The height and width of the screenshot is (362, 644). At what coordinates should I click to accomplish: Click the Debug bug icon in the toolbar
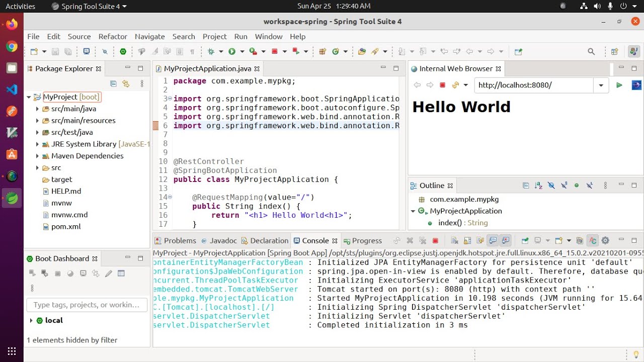(x=211, y=51)
